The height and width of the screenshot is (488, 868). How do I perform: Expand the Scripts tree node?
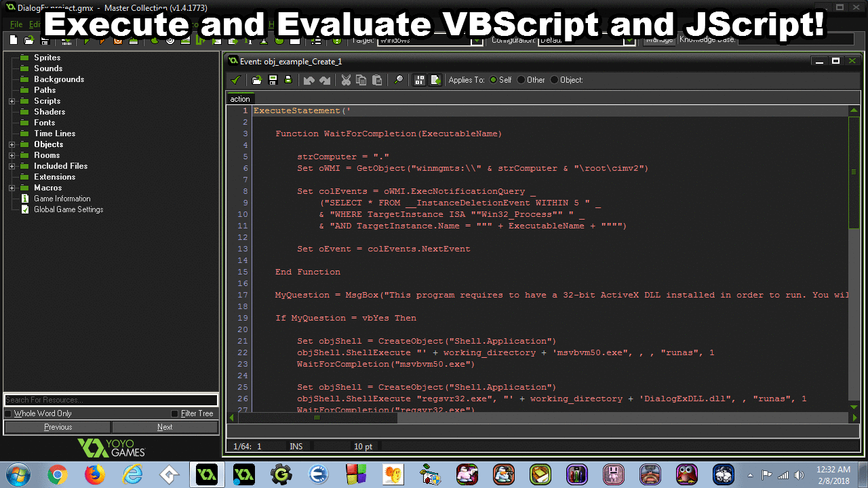click(12, 101)
